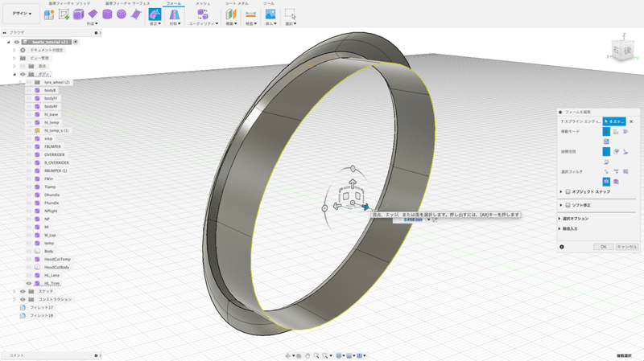Click the Create Sketch toolbar icon

(64, 14)
